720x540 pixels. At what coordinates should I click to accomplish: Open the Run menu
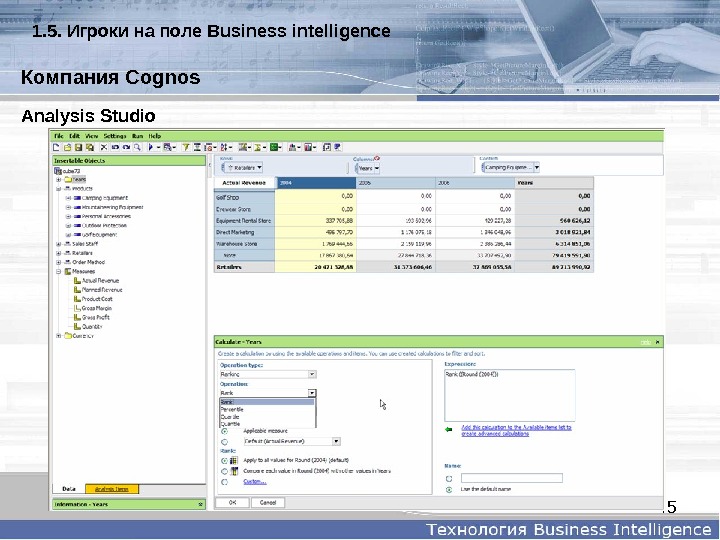[137, 136]
